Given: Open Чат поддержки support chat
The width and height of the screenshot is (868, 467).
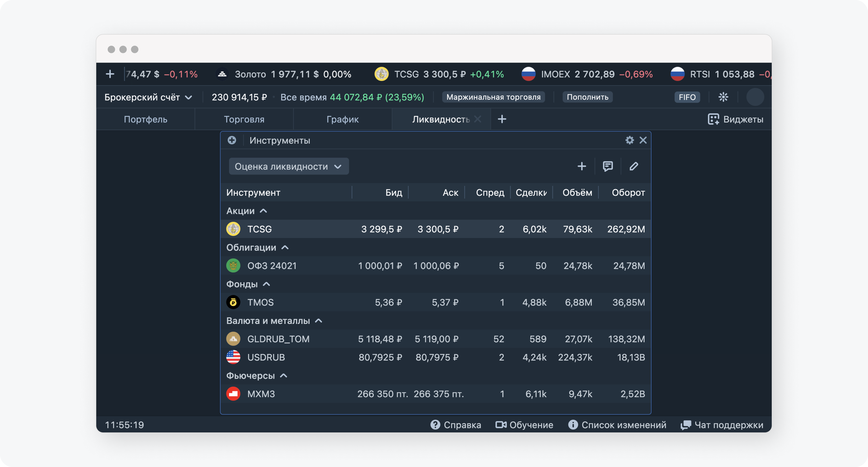Looking at the screenshot, I should tap(722, 425).
